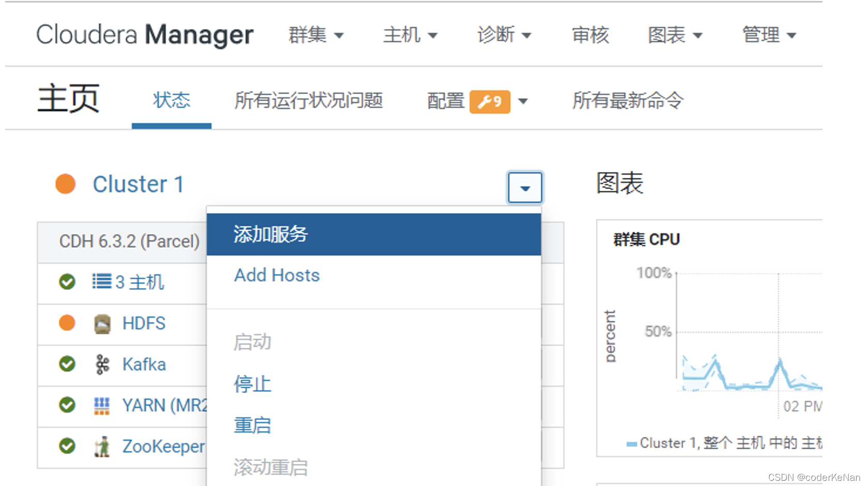This screenshot has height=486, width=868.
Task: Click the Kafka service icon
Action: pyautogui.click(x=102, y=364)
